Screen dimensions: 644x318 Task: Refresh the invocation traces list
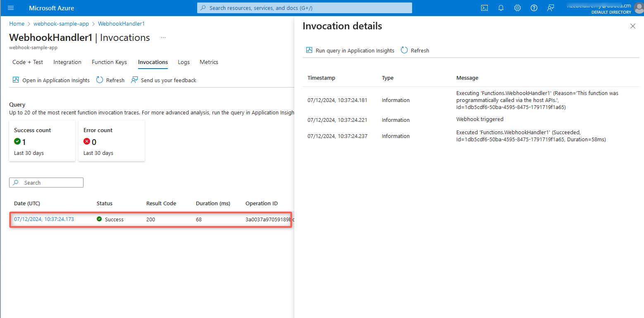pyautogui.click(x=110, y=80)
